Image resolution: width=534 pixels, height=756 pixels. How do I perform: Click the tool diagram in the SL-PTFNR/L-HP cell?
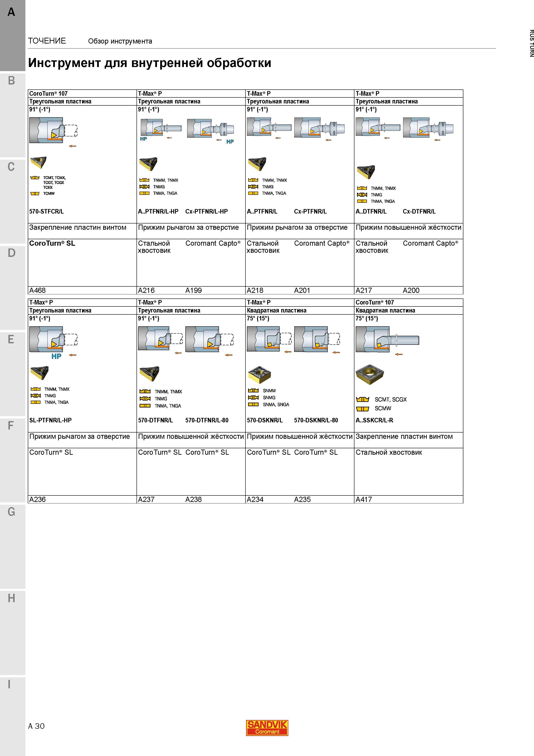[53, 342]
